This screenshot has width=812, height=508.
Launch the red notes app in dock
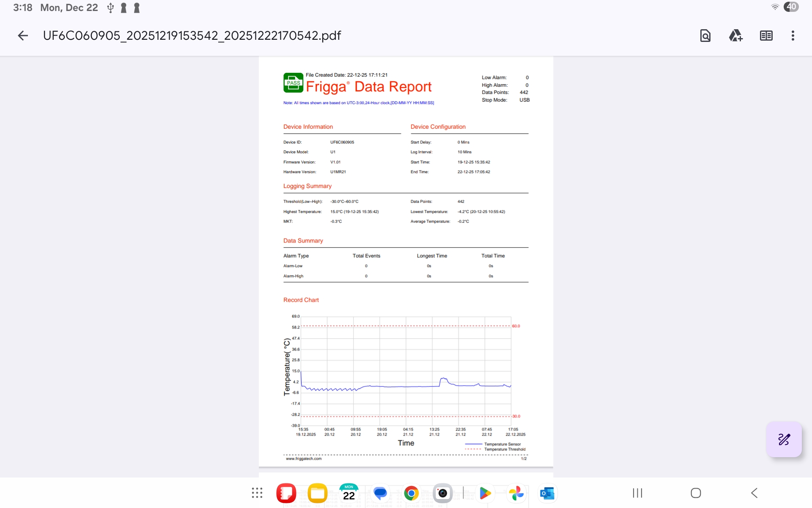[x=286, y=493]
